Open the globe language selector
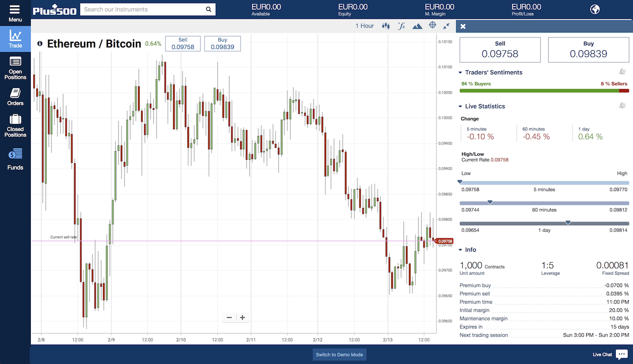This screenshot has height=364, width=633. point(595,9)
